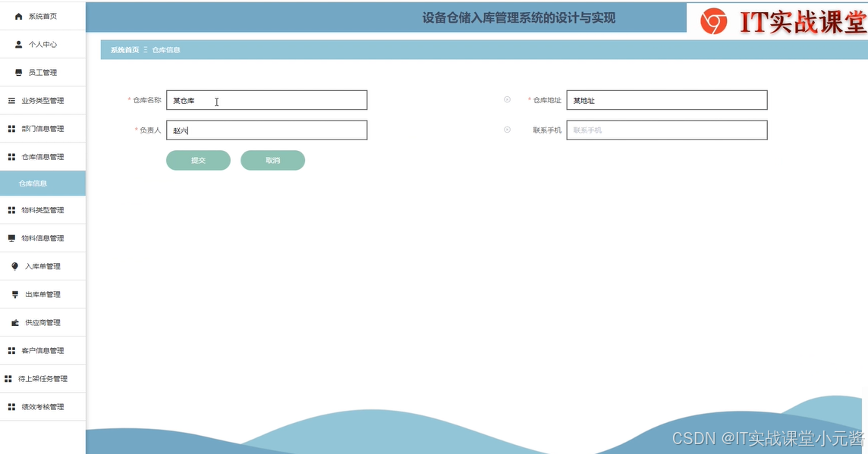Toggle the circle control beside 联系手机
868x454 pixels.
click(507, 130)
